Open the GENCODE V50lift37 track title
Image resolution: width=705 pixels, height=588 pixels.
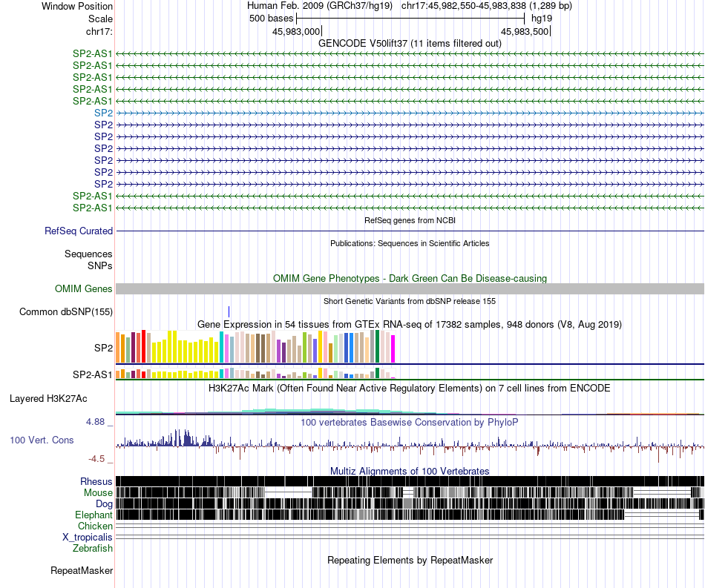coord(410,43)
